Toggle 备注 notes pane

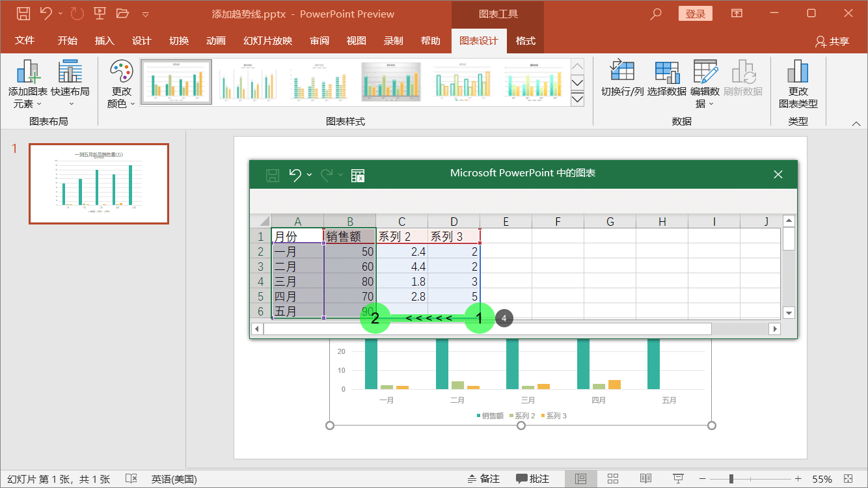coord(483,479)
